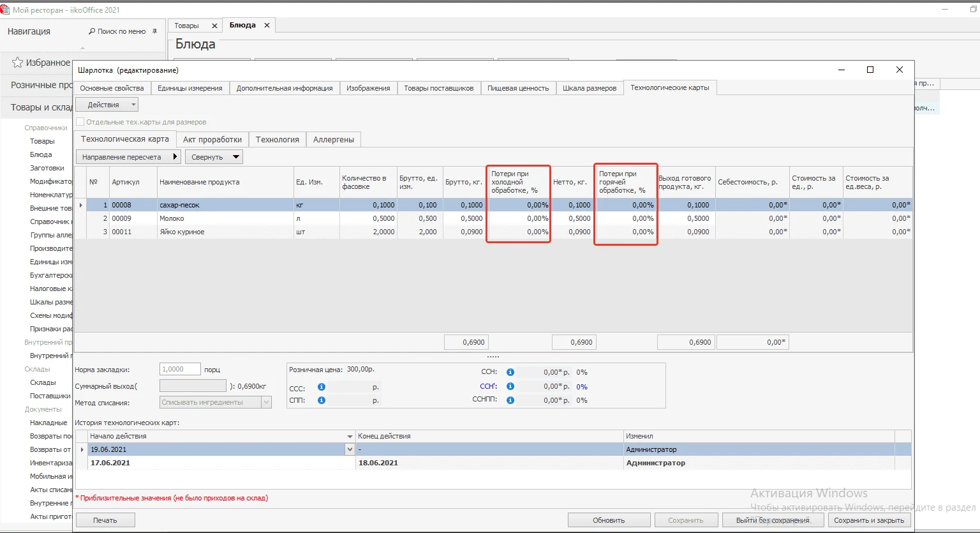Go to the Аллергены tab
Viewport: 980px width, 533px height.
(333, 139)
